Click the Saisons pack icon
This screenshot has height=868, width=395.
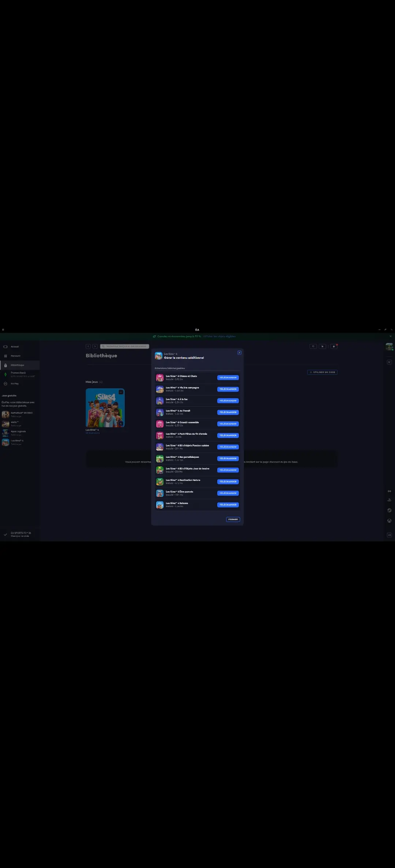coord(160,505)
